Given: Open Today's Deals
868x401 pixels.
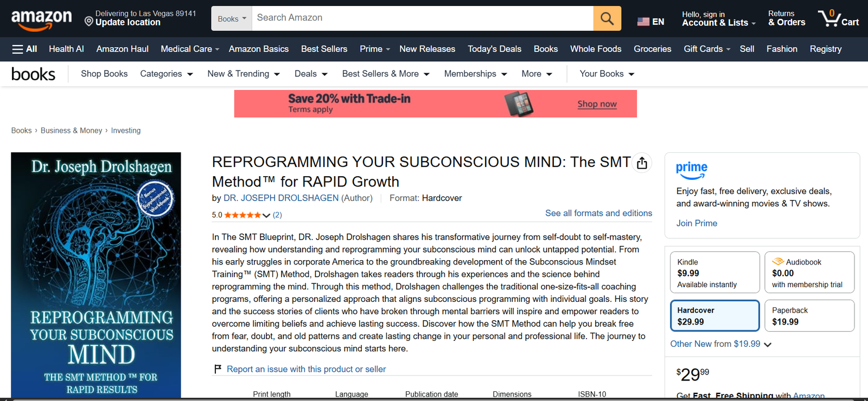Looking at the screenshot, I should tap(495, 49).
